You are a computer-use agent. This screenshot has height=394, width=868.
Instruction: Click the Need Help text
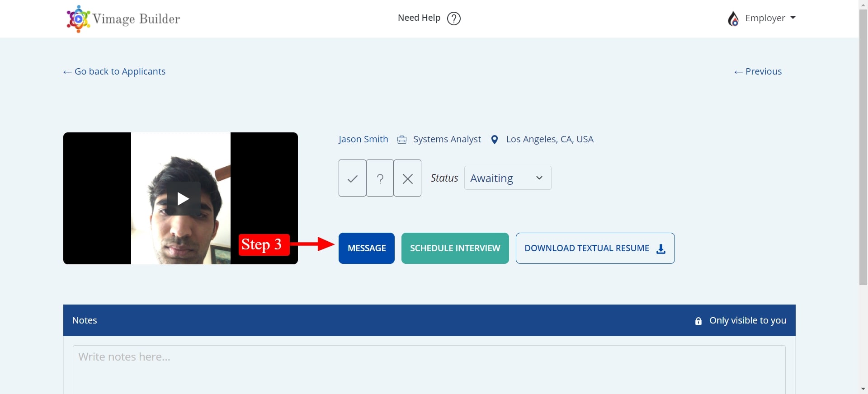[x=419, y=18]
